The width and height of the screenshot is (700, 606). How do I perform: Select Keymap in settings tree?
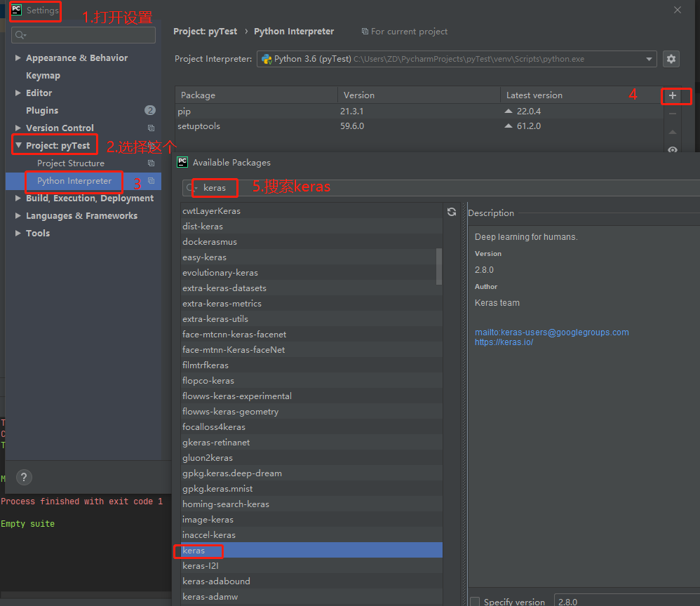click(x=43, y=76)
